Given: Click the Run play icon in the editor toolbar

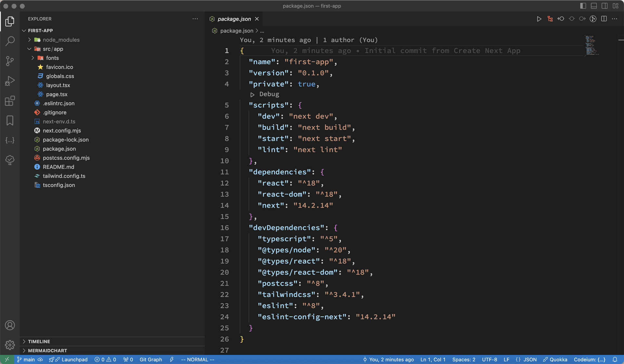Looking at the screenshot, I should pos(539,19).
